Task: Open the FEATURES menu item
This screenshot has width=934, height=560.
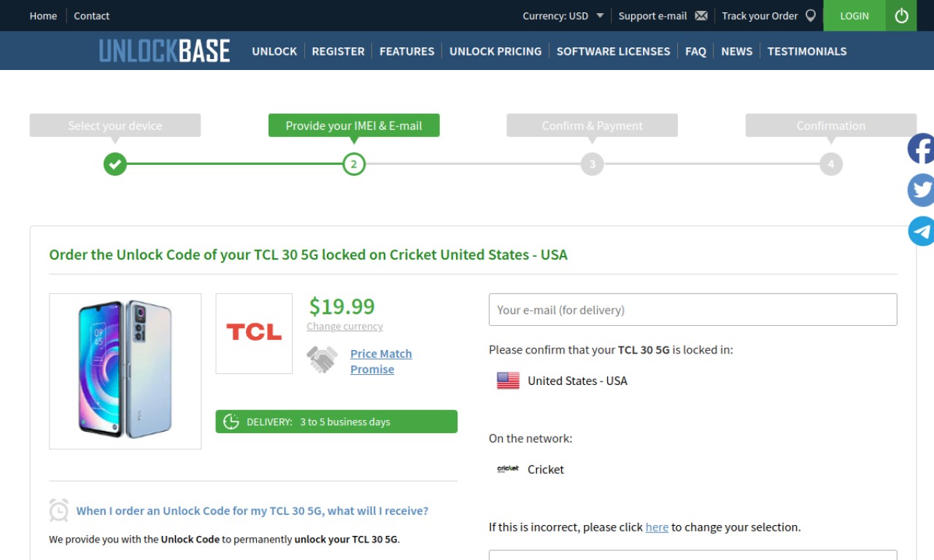Action: click(406, 51)
